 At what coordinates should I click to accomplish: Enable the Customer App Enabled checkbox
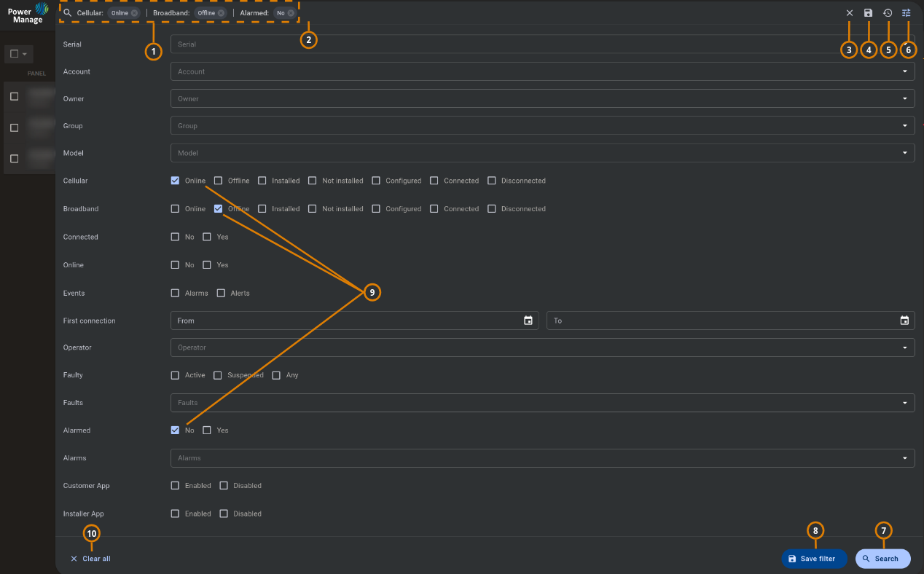[175, 485]
